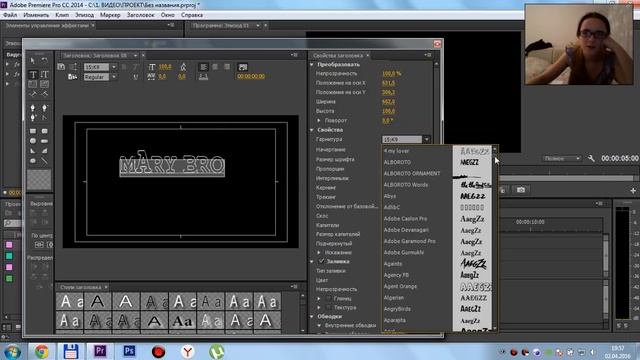Select the Rounded Rectangle shape tool
640x360 pixels.
pos(44,131)
